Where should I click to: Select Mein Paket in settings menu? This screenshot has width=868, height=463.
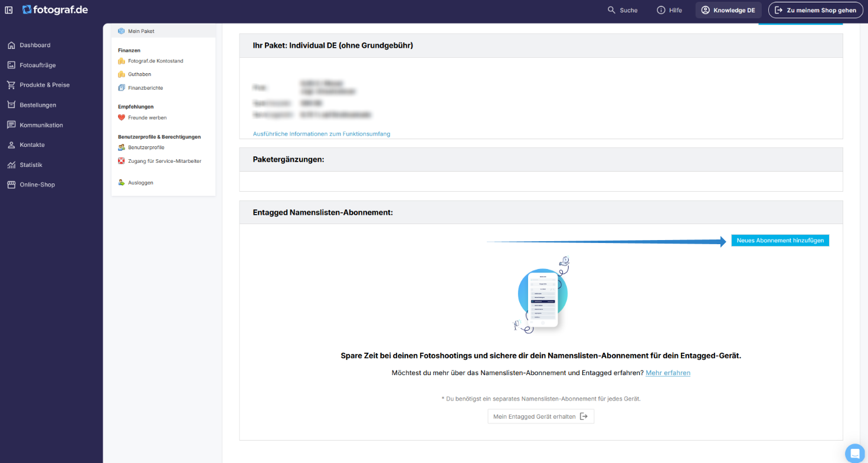click(x=163, y=31)
